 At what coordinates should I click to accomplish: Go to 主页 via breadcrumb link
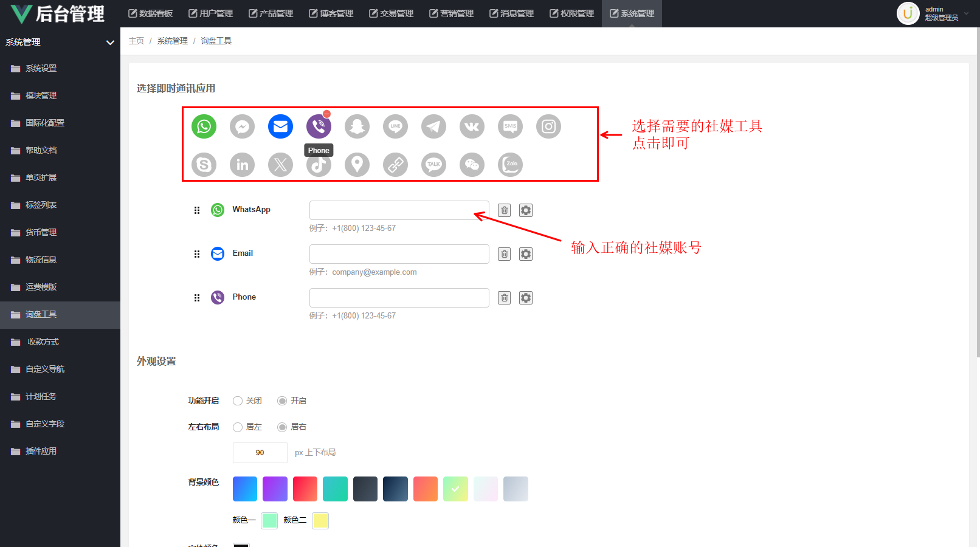click(136, 41)
